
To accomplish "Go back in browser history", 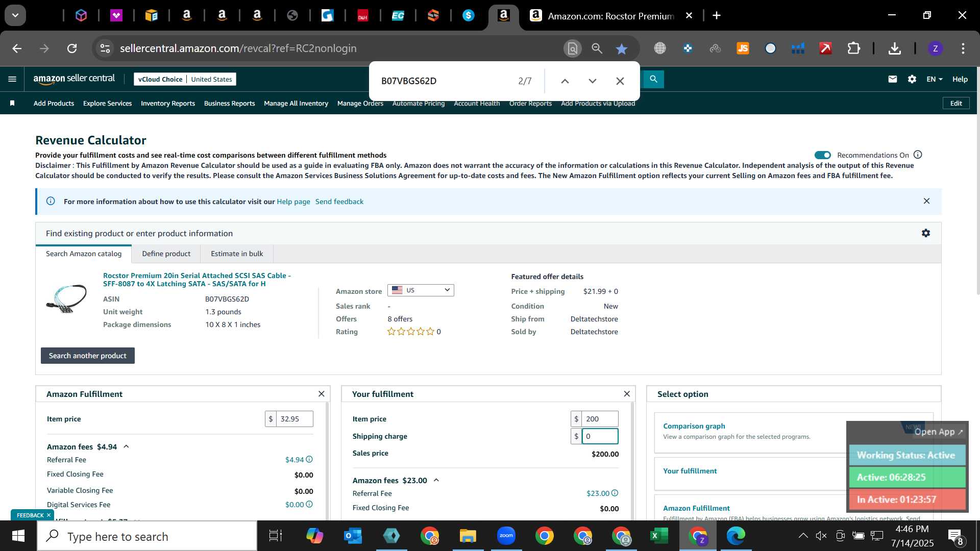I will point(17,48).
